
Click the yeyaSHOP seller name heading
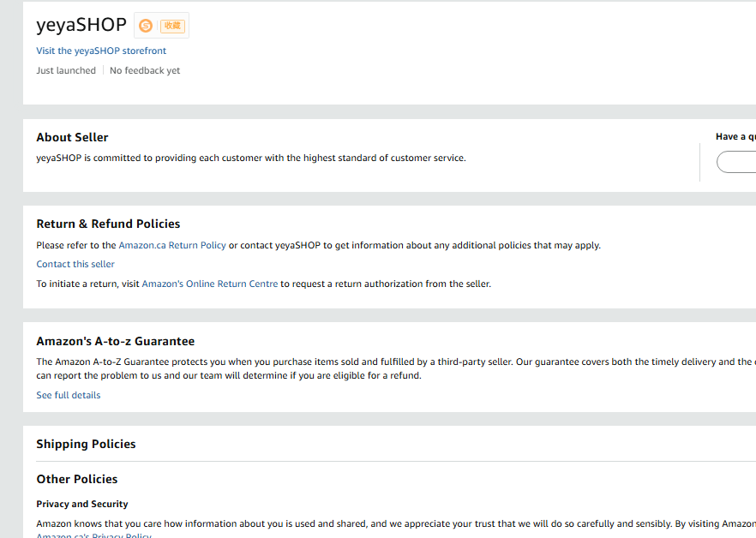coord(81,25)
